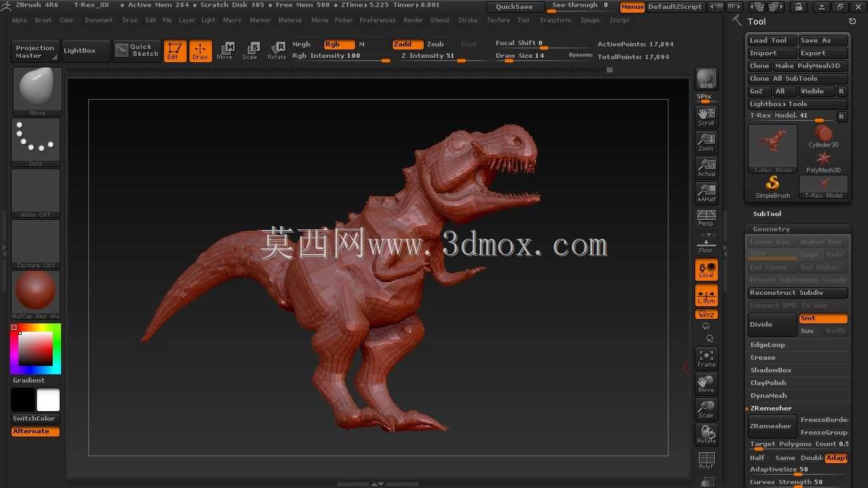Select the black secondary color swatch
This screenshot has width=868, height=488.
click(23, 400)
